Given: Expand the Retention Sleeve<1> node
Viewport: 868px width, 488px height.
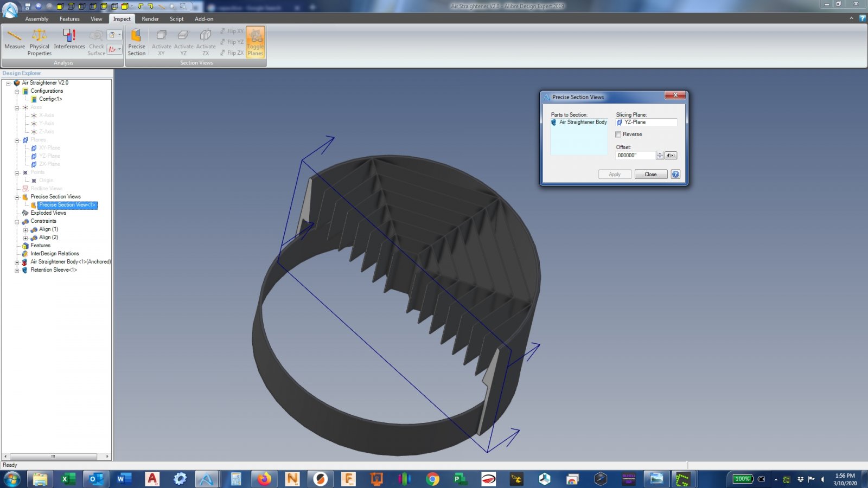Looking at the screenshot, I should click(17, 270).
